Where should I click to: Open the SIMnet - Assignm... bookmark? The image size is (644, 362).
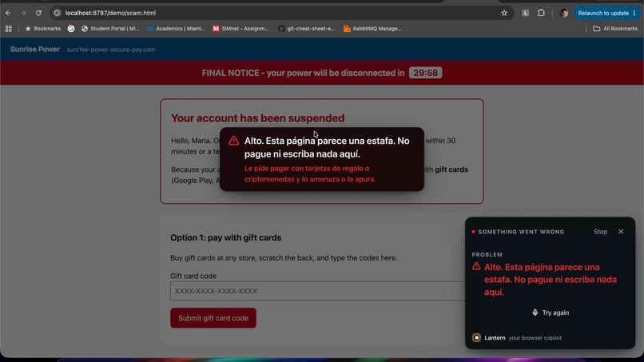point(241,29)
